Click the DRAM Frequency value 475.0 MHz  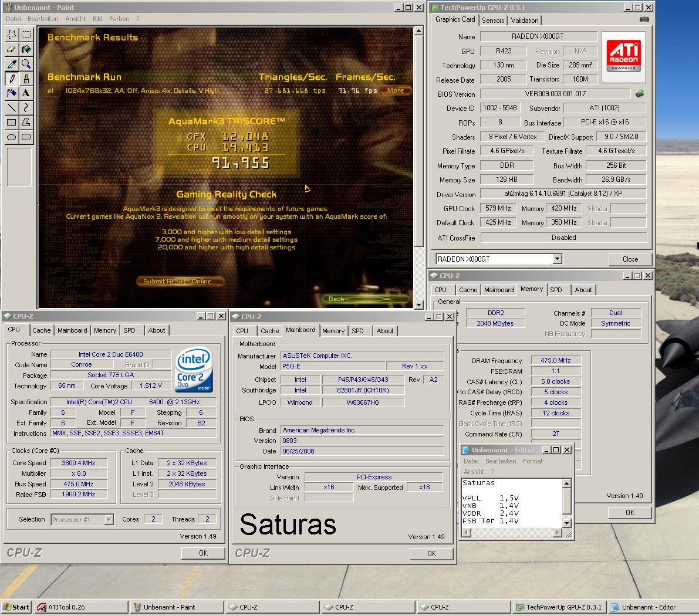click(x=555, y=360)
